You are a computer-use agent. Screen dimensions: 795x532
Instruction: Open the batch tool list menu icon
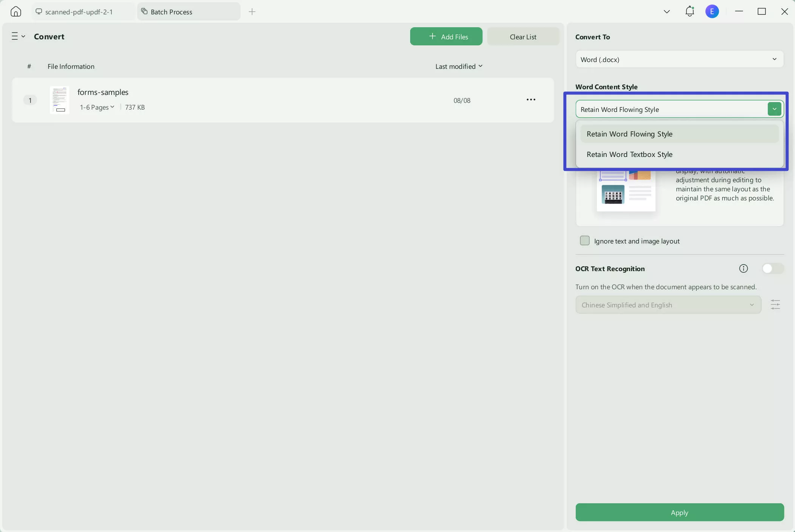[17, 36]
